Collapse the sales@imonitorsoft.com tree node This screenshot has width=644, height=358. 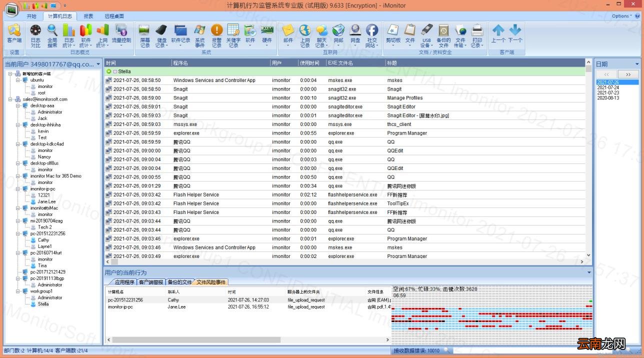[x=10, y=99]
